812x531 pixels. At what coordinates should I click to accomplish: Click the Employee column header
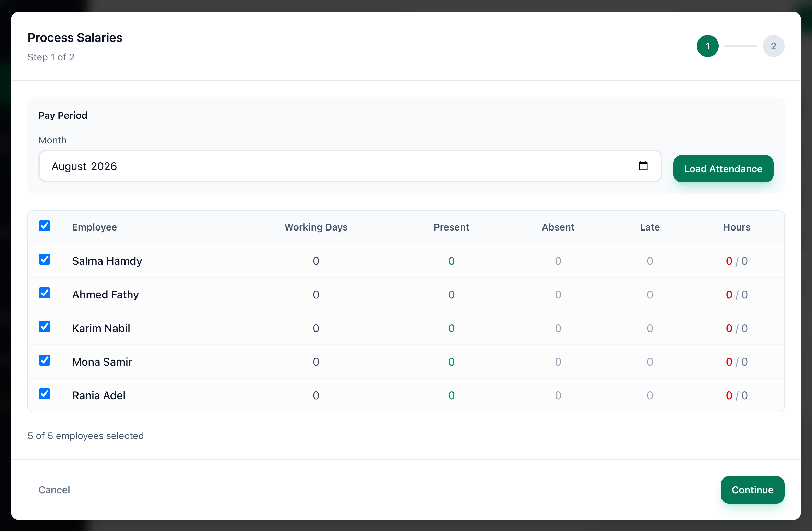coord(94,227)
